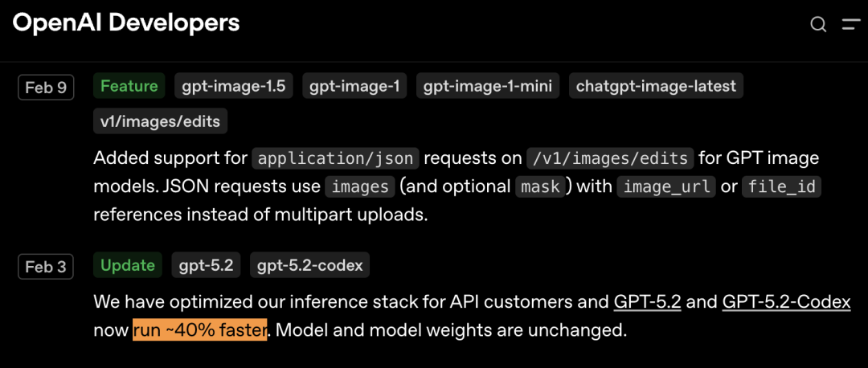Go to OpenAI Developers home title

tap(126, 22)
